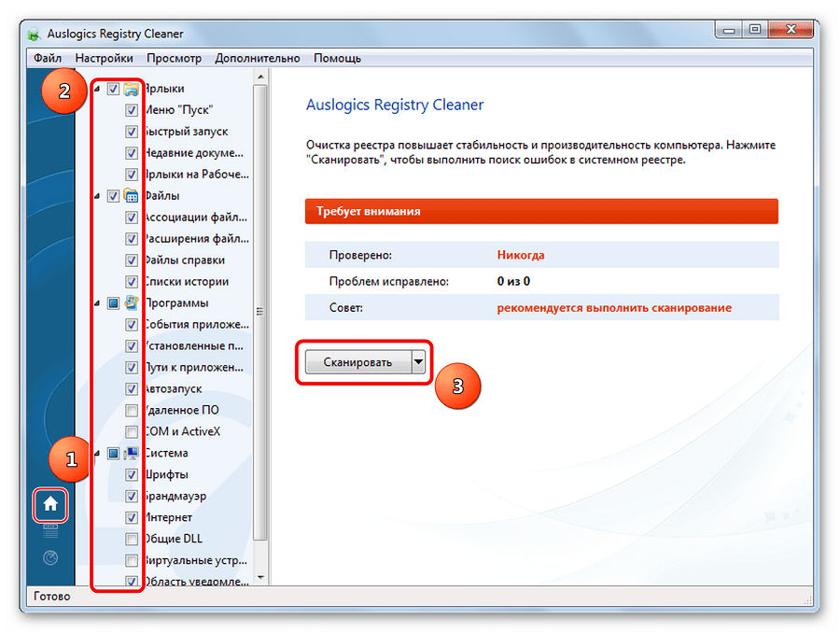Select the Файлы tree label
Screen dimensions: 840x633
[162, 196]
